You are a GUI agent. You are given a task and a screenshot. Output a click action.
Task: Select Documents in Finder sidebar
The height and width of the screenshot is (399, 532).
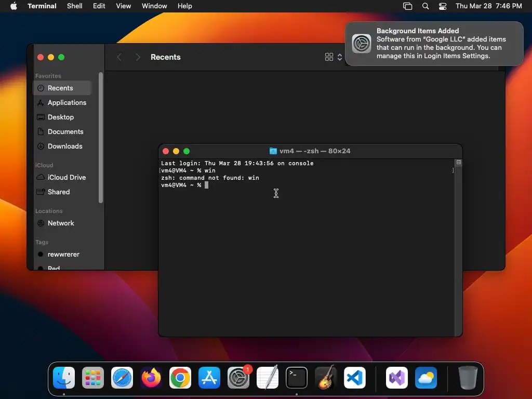[x=62, y=131]
